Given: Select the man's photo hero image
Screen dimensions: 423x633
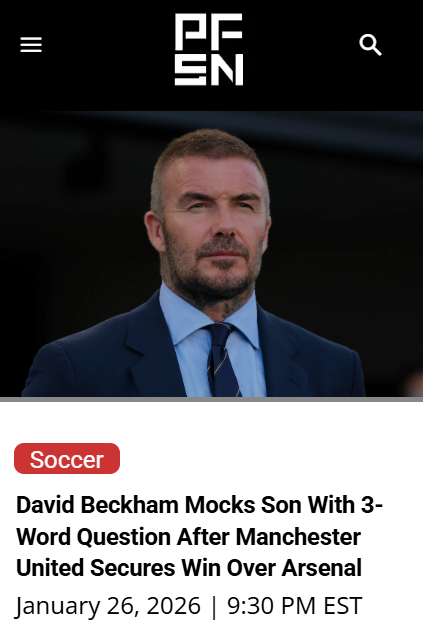Looking at the screenshot, I should click(212, 254).
